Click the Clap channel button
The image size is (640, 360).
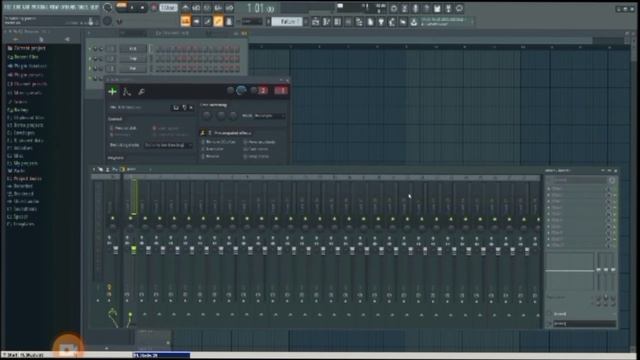point(133,58)
